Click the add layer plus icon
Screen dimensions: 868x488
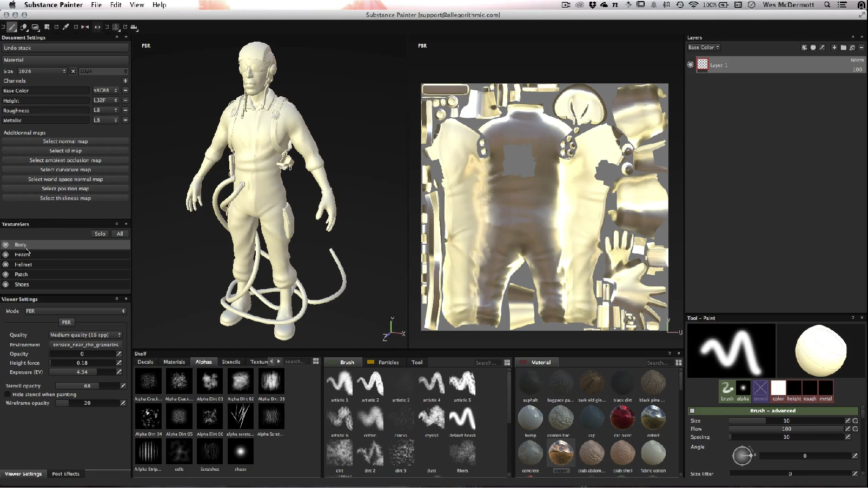coord(834,48)
